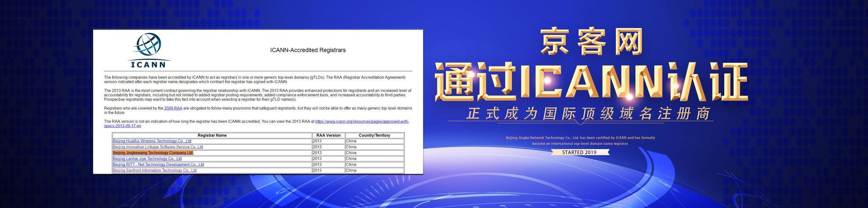Open Beijing Innovative Linkage Software Service link
The height and width of the screenshot is (208, 868).
(x=158, y=147)
